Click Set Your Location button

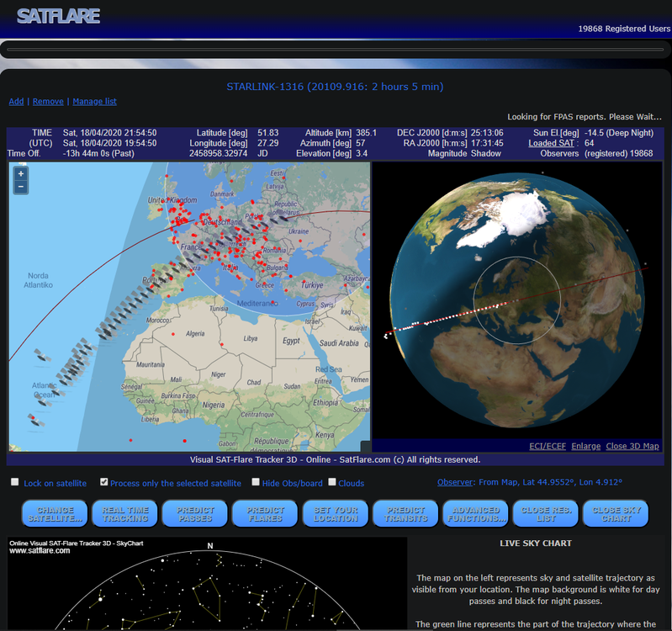pyautogui.click(x=336, y=513)
